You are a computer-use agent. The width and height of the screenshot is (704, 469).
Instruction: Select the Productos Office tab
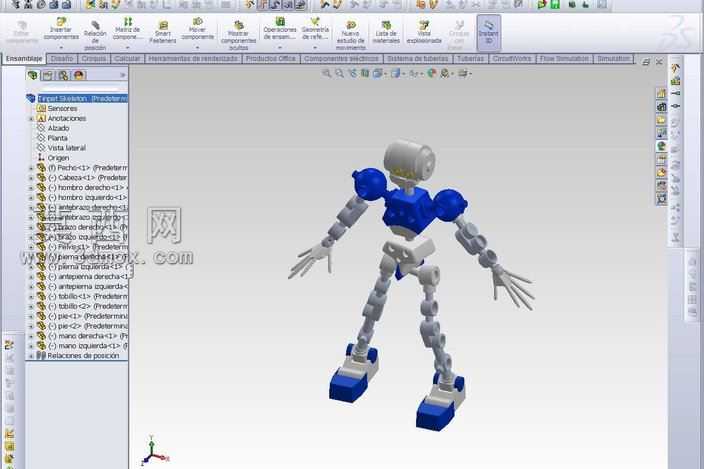(x=271, y=59)
